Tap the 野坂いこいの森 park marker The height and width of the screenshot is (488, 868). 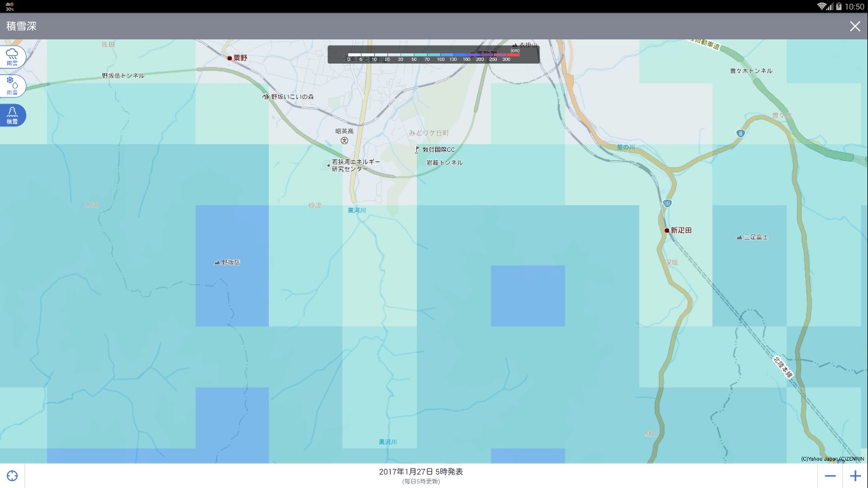pyautogui.click(x=266, y=97)
